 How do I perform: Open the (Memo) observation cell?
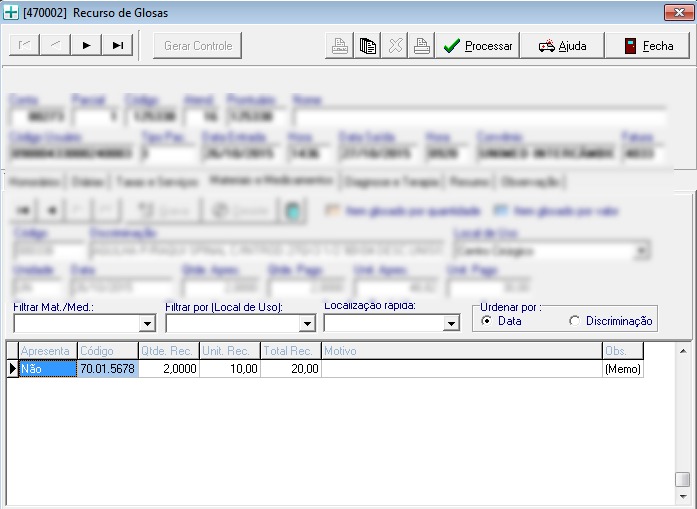click(623, 369)
